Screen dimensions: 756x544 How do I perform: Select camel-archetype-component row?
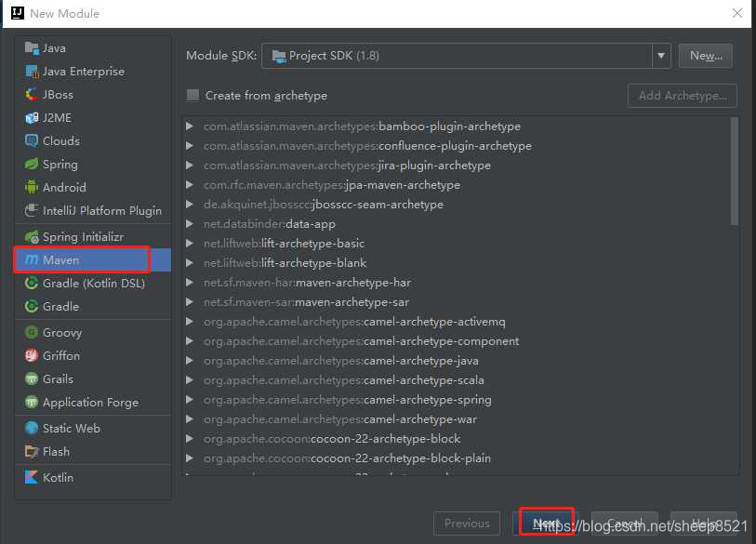pyautogui.click(x=456, y=341)
